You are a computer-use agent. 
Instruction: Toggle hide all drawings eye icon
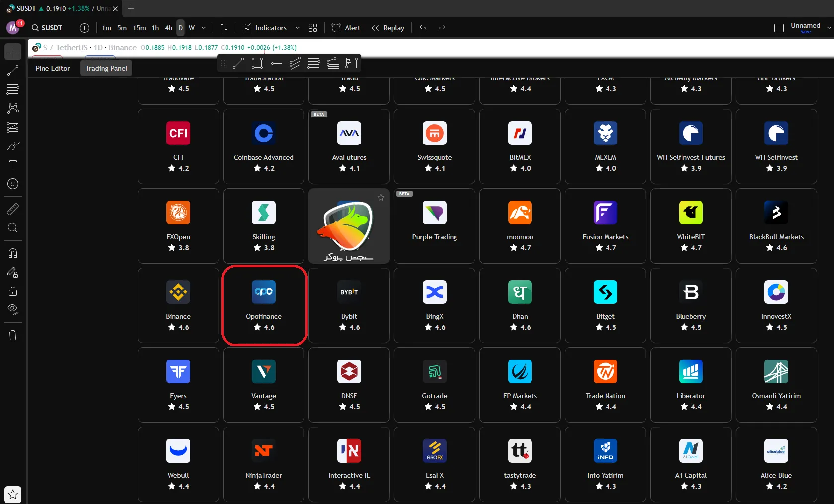point(13,310)
